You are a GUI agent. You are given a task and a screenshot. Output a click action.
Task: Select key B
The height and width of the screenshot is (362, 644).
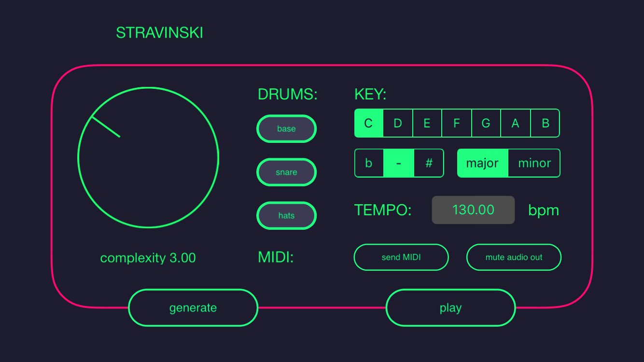pyautogui.click(x=545, y=123)
